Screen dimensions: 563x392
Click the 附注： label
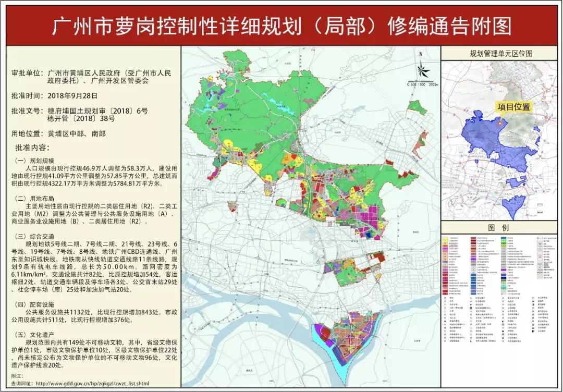(18, 376)
